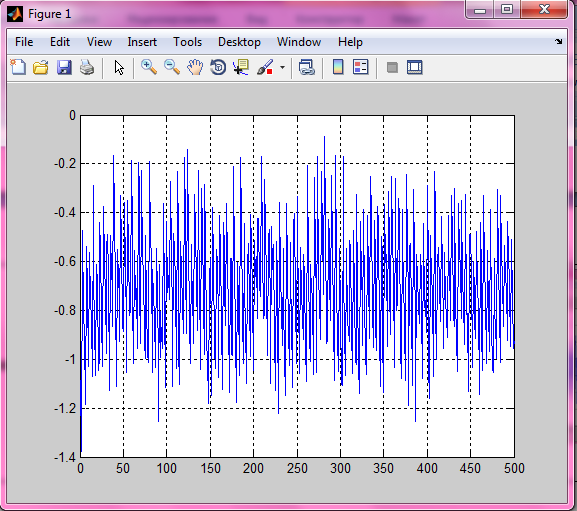Save the figure with the floppy icon
Viewport: 577px width, 511px height.
click(64, 68)
